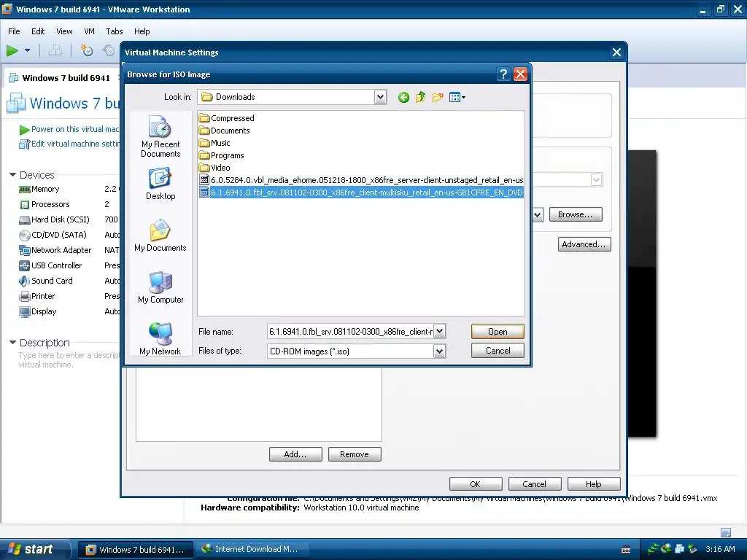Select CD/DVD (SATA) device
747x560 pixels.
tap(68, 235)
